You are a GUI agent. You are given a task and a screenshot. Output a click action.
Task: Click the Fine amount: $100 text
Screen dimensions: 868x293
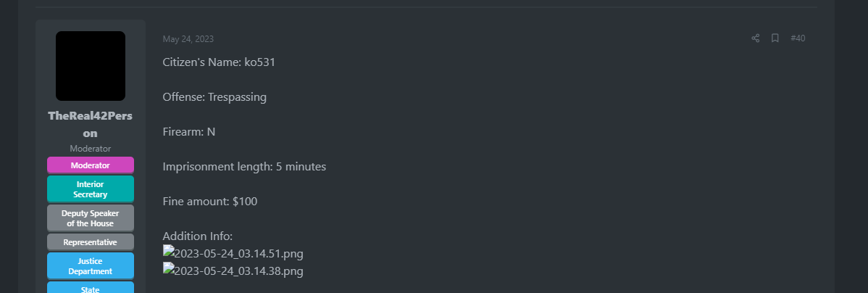tap(210, 201)
